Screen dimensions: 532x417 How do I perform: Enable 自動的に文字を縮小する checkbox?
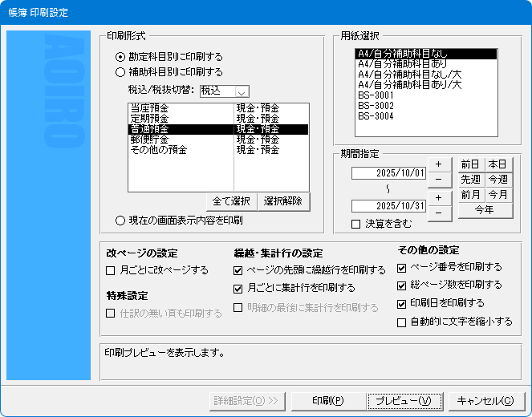pos(402,322)
